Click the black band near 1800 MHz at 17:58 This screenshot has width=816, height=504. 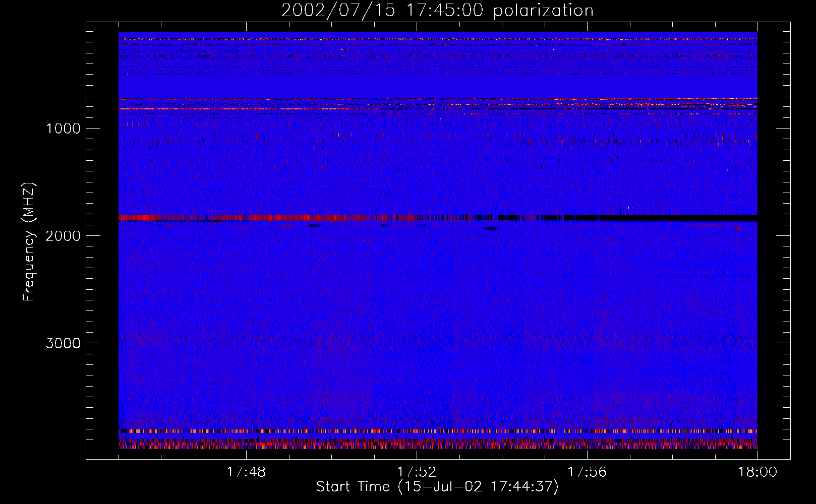click(672, 218)
